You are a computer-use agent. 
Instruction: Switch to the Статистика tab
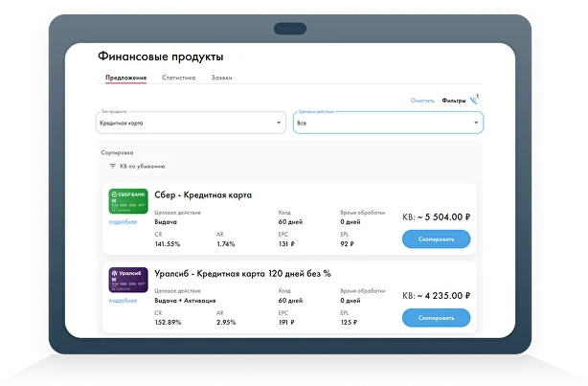point(178,78)
